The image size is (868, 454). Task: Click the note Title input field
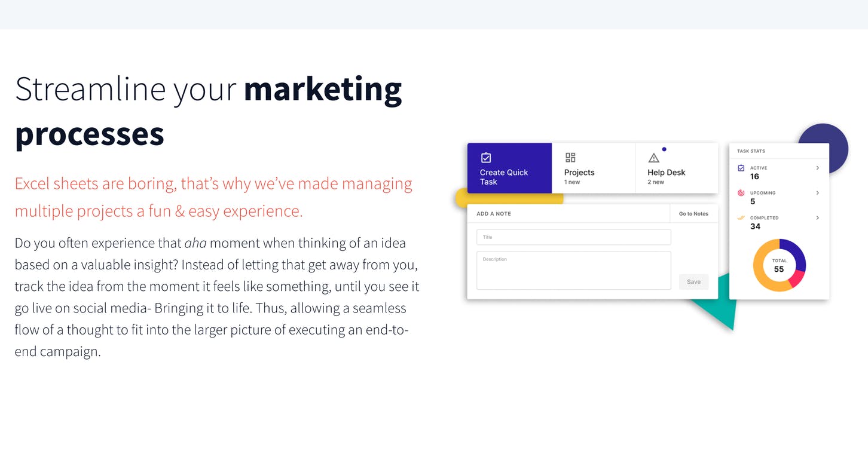573,237
